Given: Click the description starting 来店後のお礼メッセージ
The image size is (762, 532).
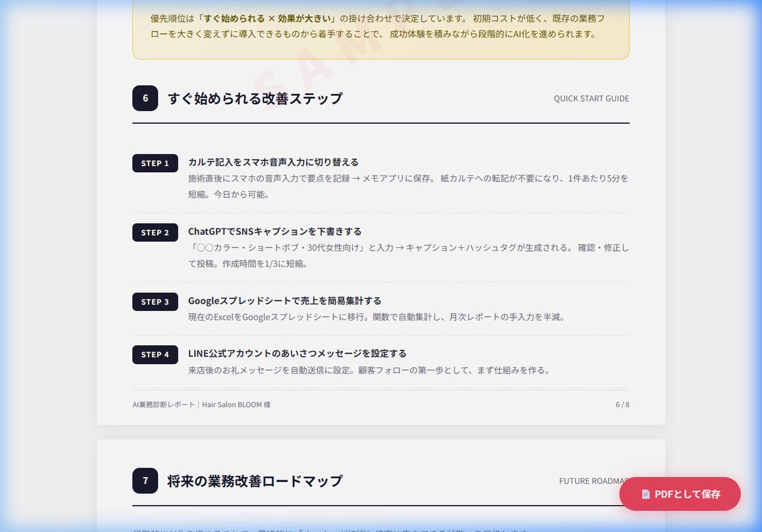Looking at the screenshot, I should point(369,370).
